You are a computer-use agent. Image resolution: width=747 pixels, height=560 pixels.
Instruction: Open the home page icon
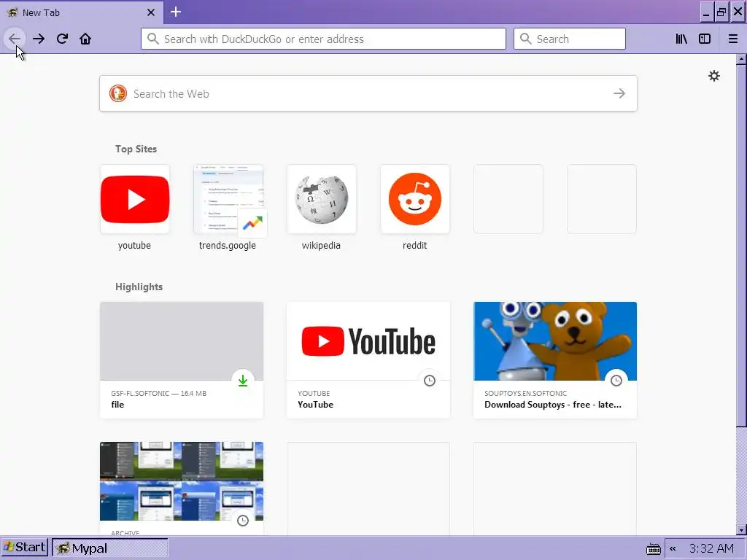tap(85, 39)
